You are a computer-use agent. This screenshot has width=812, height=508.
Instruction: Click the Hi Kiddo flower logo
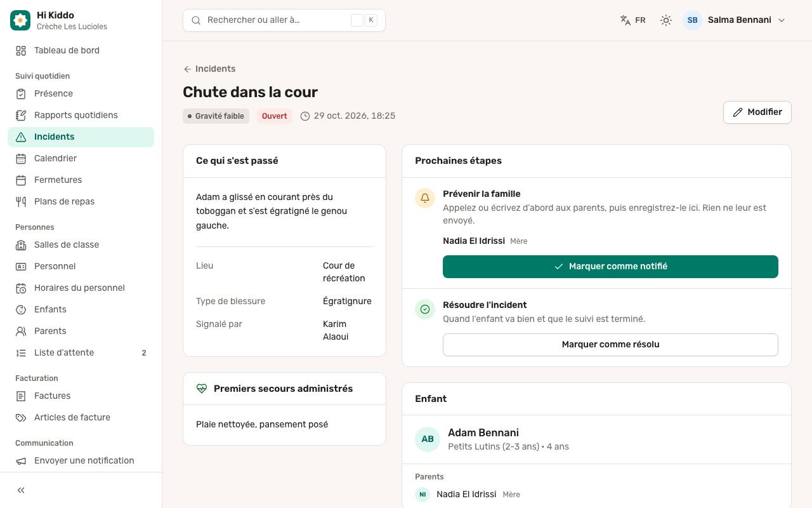20,20
